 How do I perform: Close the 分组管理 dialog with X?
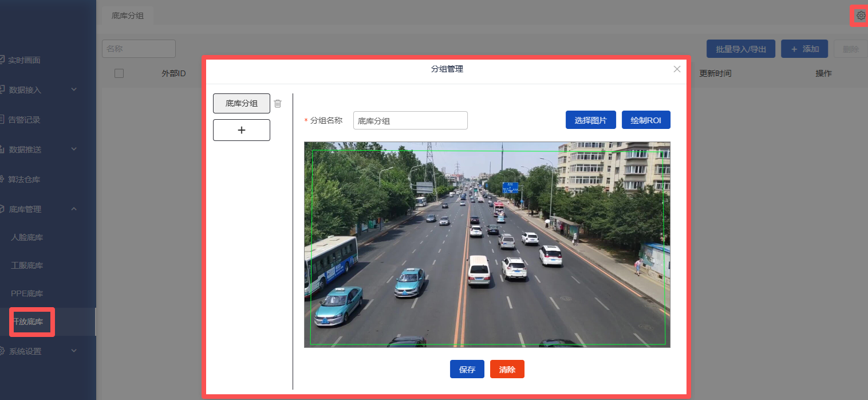point(677,69)
